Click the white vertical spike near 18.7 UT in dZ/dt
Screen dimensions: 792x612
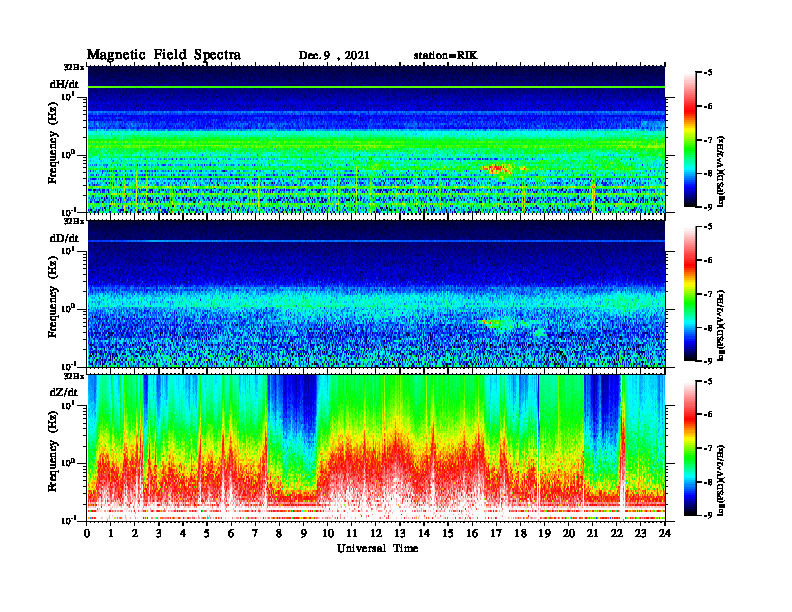pos(538,448)
